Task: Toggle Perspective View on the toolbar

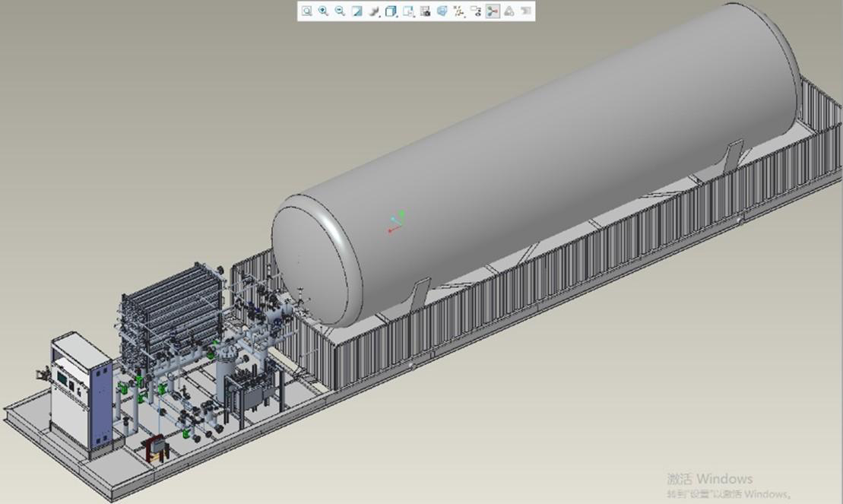Action: pyautogui.click(x=442, y=11)
